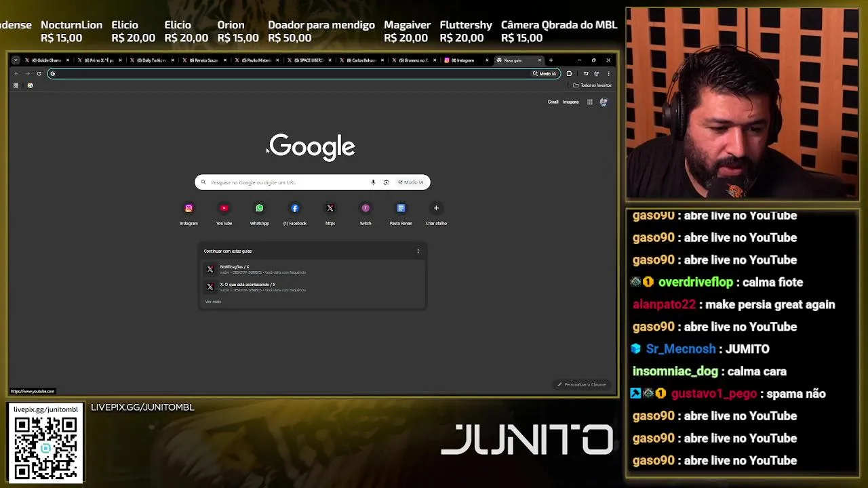Click chat username insomniac_dog

tap(675, 371)
